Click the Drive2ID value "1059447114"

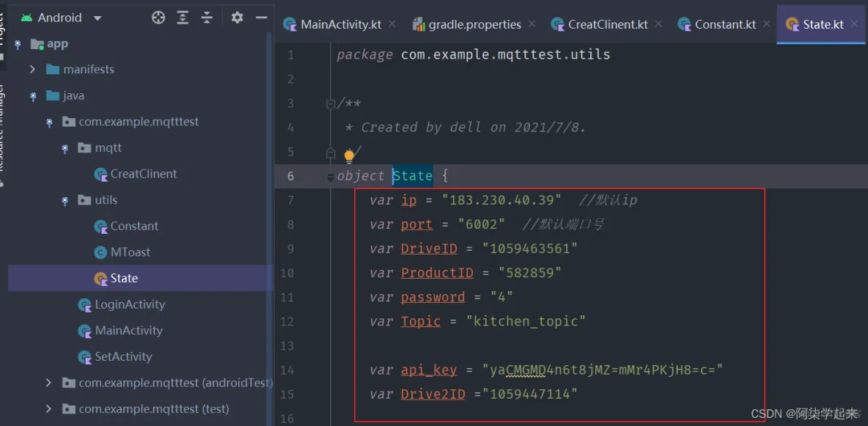530,394
